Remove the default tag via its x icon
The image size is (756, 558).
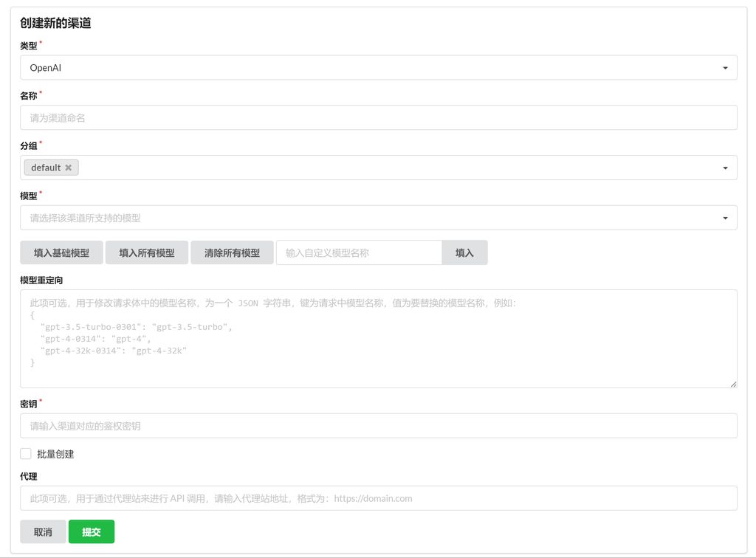[68, 168]
